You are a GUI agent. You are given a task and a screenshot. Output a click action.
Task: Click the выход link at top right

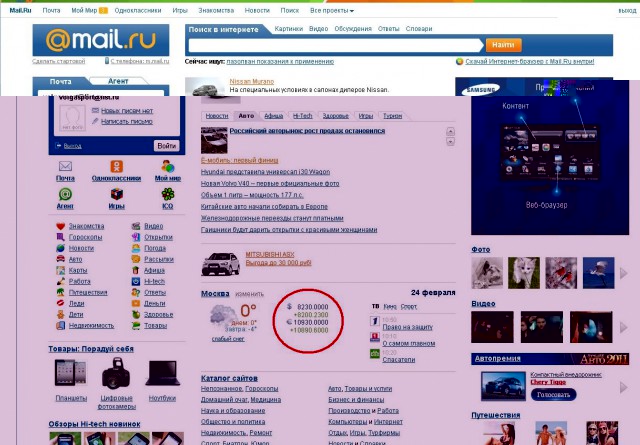click(627, 11)
